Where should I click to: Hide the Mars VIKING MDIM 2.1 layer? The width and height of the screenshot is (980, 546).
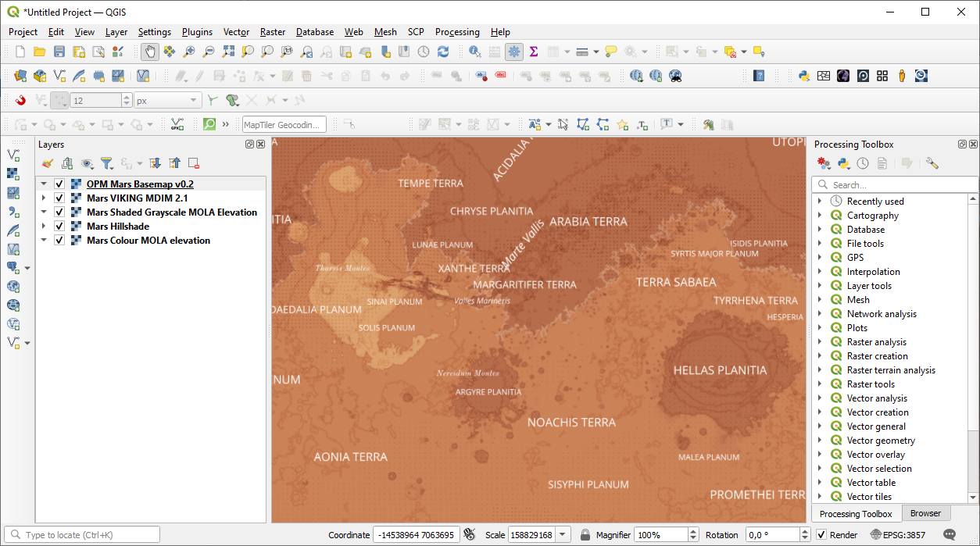[x=59, y=198]
